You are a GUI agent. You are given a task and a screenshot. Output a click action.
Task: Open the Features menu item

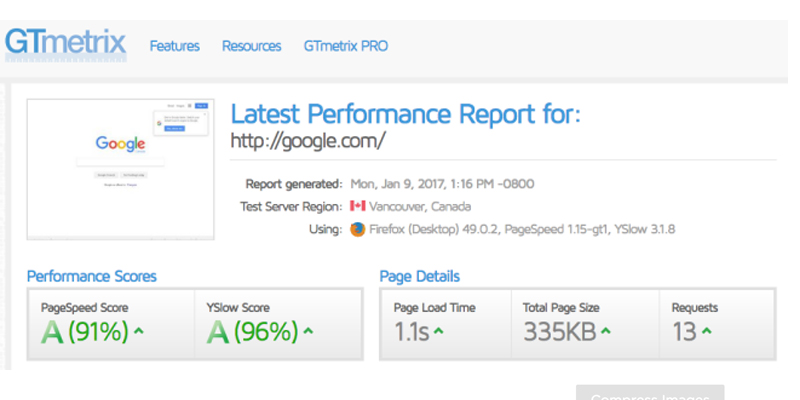tap(174, 46)
